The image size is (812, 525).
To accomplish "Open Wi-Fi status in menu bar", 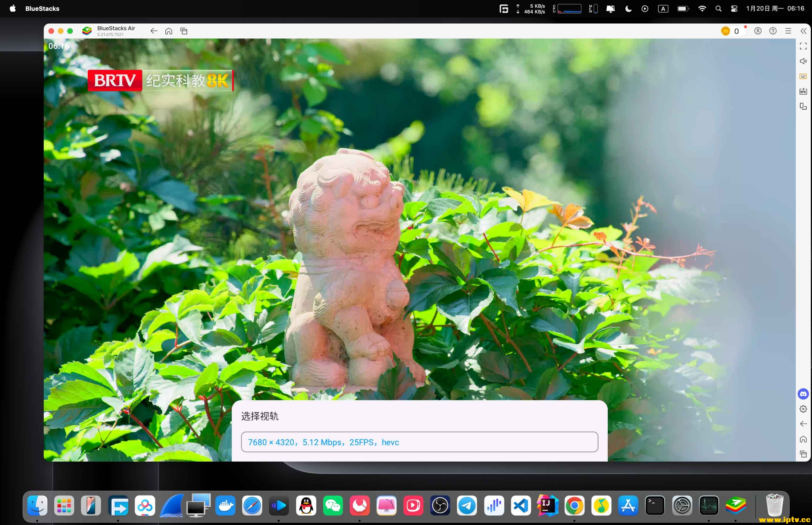I will click(702, 9).
